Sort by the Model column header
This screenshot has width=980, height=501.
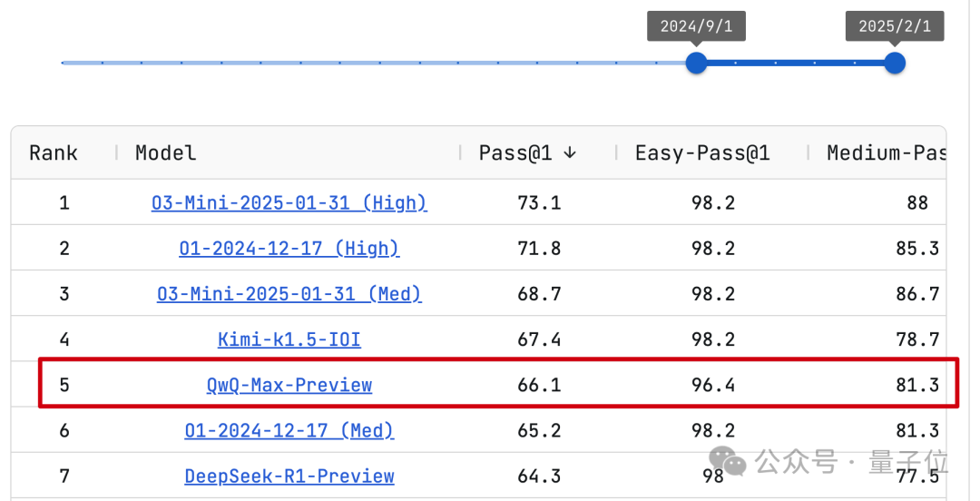(x=166, y=152)
